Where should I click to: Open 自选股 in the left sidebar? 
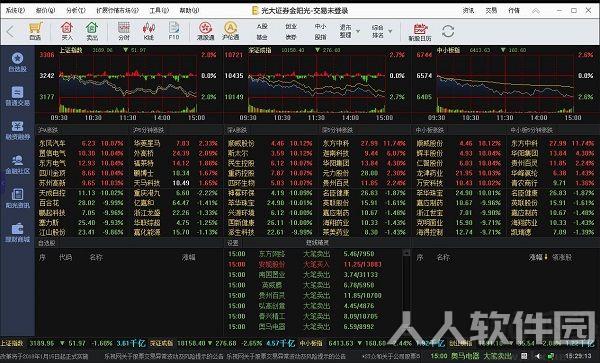17,62
